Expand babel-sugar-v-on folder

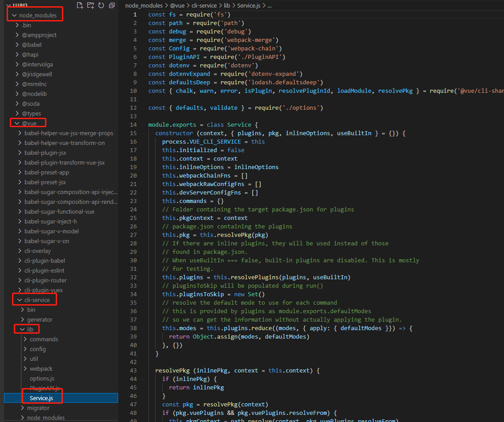pyautogui.click(x=20, y=241)
